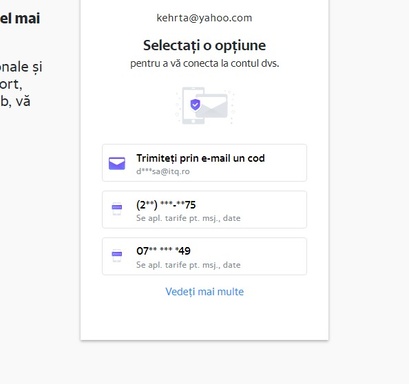Click the envelope icon for e-mail code

coord(117,163)
